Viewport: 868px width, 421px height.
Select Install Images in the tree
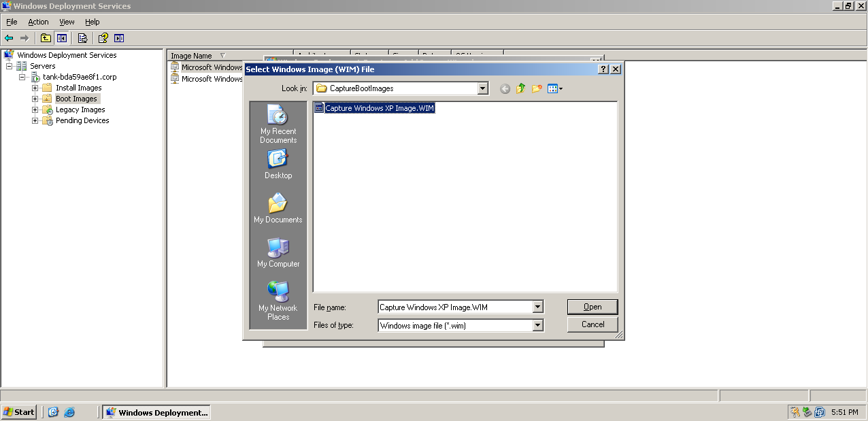click(79, 88)
